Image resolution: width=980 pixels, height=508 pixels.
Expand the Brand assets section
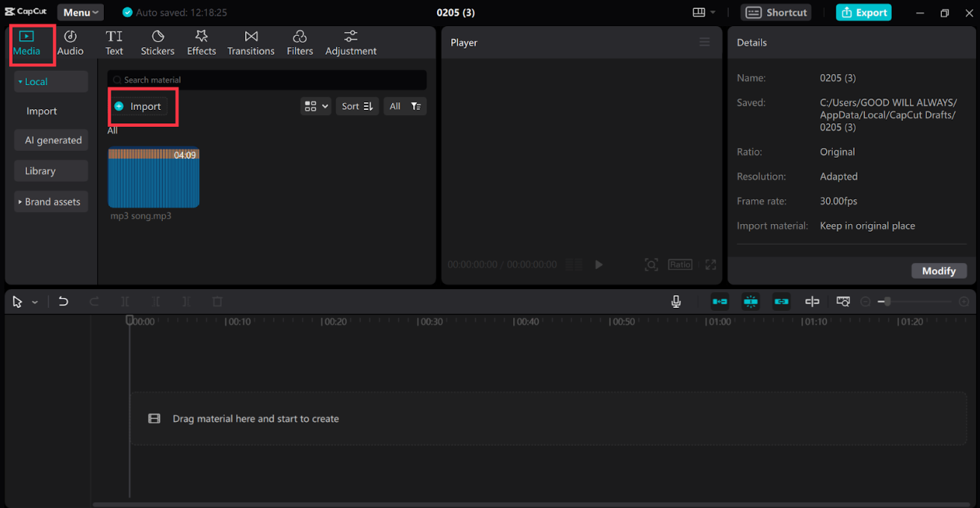pyautogui.click(x=51, y=201)
